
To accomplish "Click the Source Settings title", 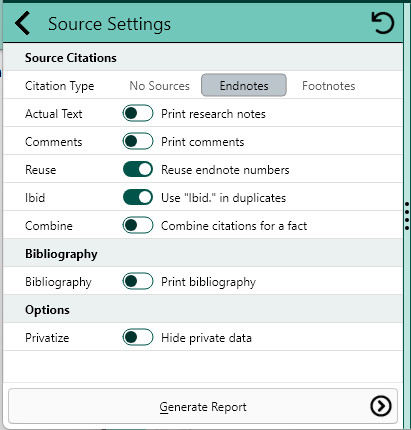I will (109, 24).
